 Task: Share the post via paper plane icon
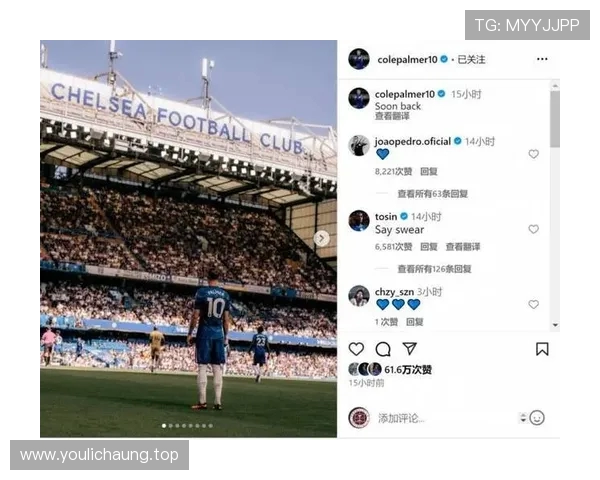pyautogui.click(x=409, y=348)
